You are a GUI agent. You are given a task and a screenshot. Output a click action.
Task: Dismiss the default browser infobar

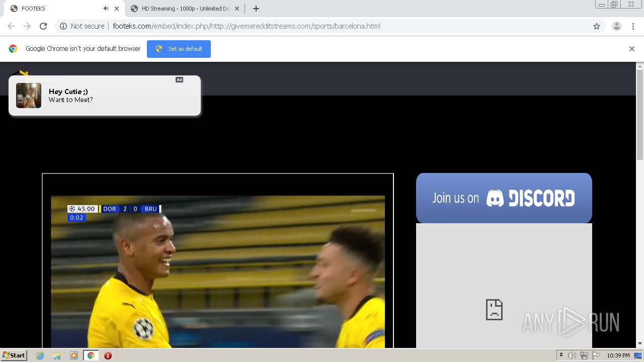tap(632, 49)
